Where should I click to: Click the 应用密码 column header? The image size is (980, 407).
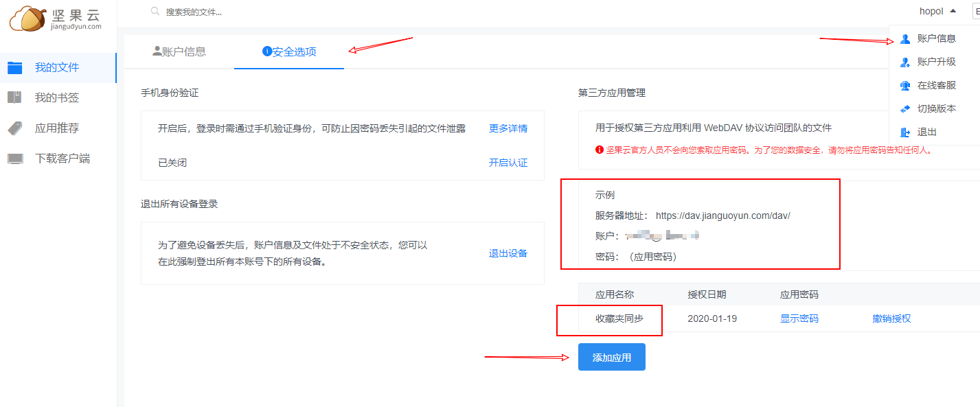point(799,294)
